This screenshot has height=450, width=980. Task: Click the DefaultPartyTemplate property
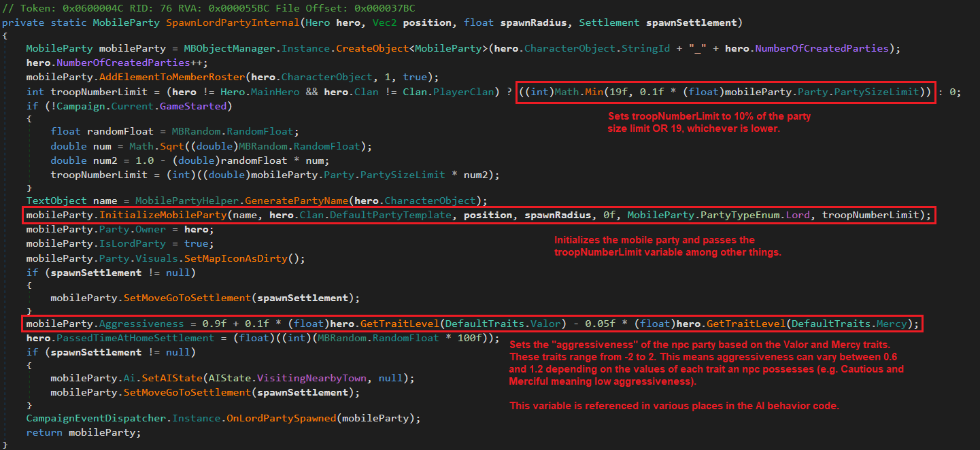click(394, 215)
